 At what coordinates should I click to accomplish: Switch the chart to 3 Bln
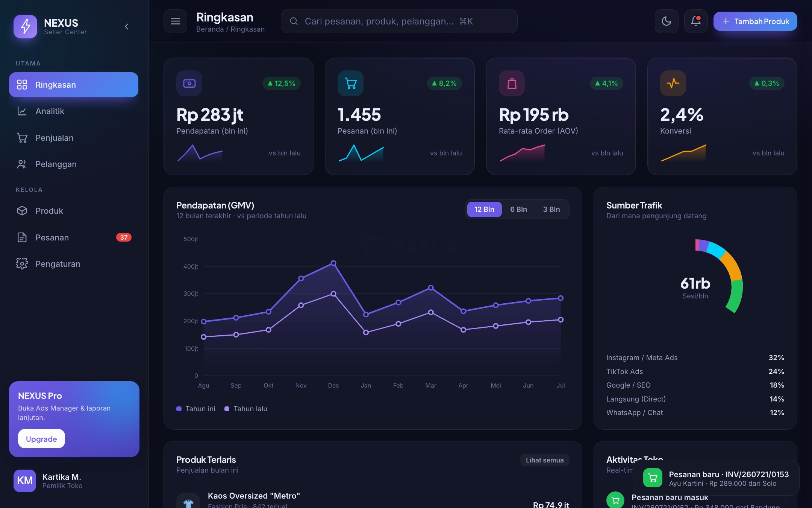(551, 209)
